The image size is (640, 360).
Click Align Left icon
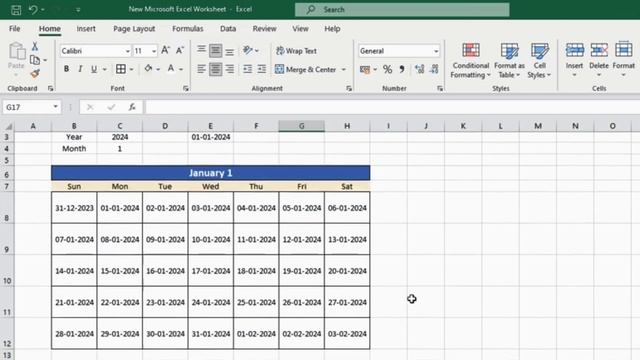click(201, 69)
